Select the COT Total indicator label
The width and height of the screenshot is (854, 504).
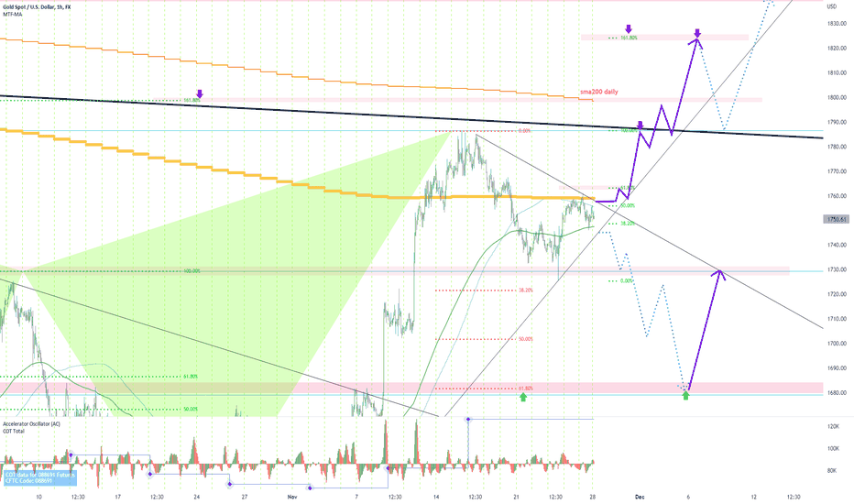coord(14,431)
